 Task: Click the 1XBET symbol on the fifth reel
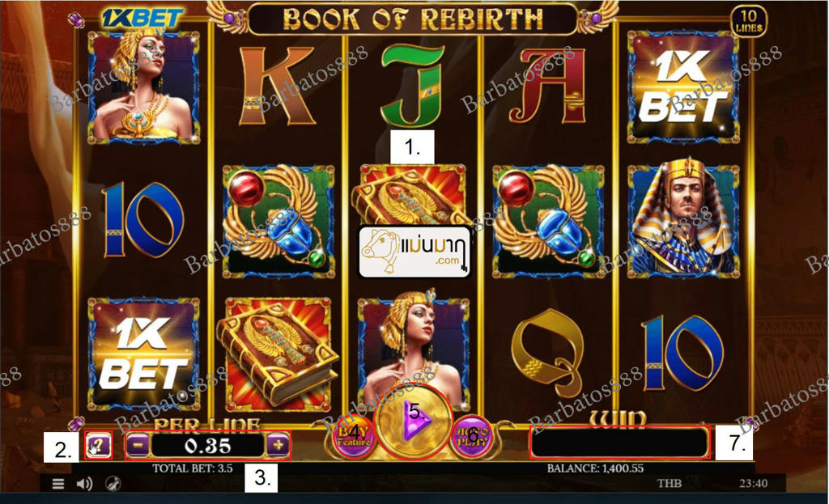pyautogui.click(x=683, y=87)
